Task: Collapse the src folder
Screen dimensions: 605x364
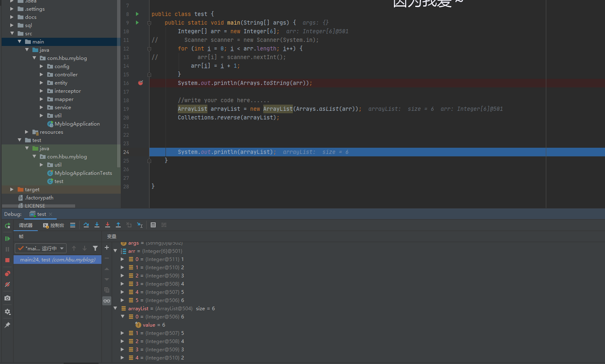Action: pyautogui.click(x=12, y=33)
